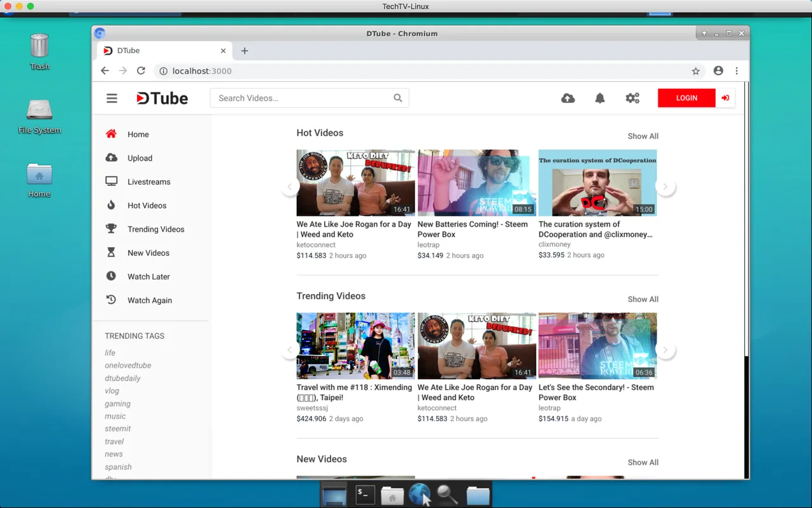The width and height of the screenshot is (812, 508).
Task: Open New Batteries Coming video thumbnail
Action: pyautogui.click(x=476, y=183)
